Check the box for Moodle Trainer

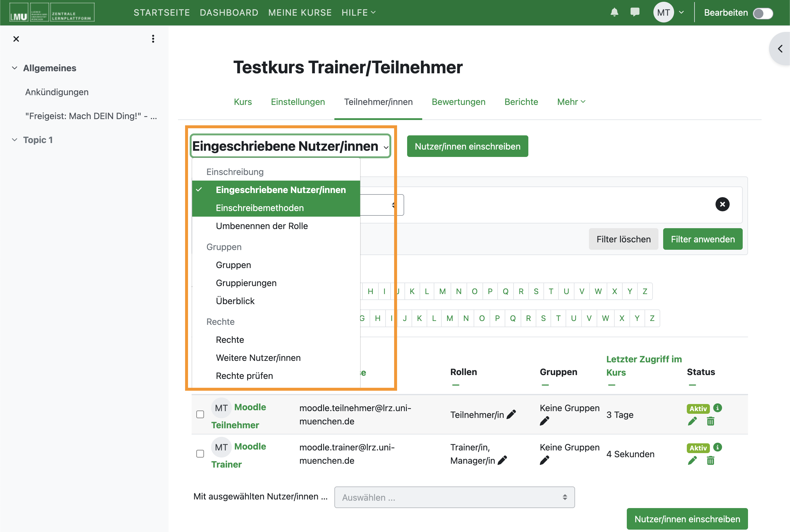(200, 454)
